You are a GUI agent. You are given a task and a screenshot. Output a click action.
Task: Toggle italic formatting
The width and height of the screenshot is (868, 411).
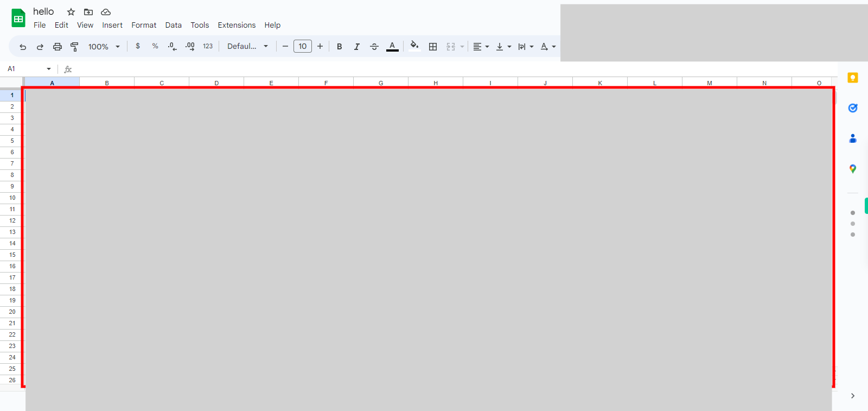point(357,47)
